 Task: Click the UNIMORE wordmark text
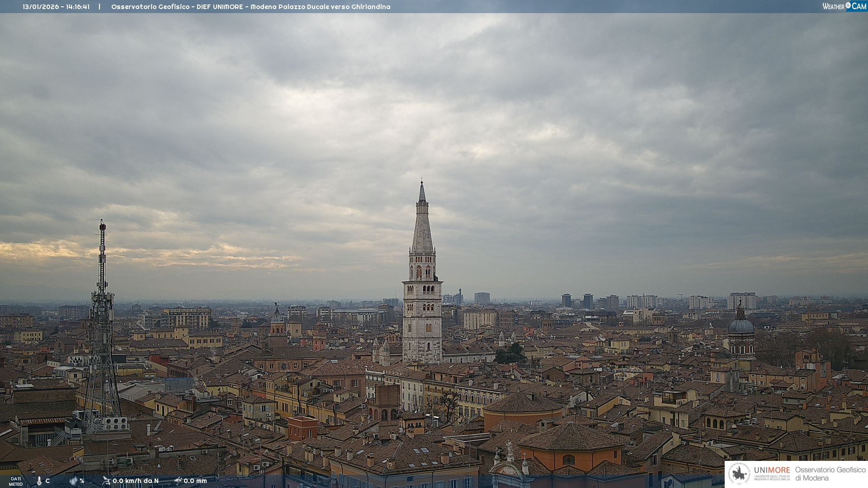pyautogui.click(x=772, y=470)
